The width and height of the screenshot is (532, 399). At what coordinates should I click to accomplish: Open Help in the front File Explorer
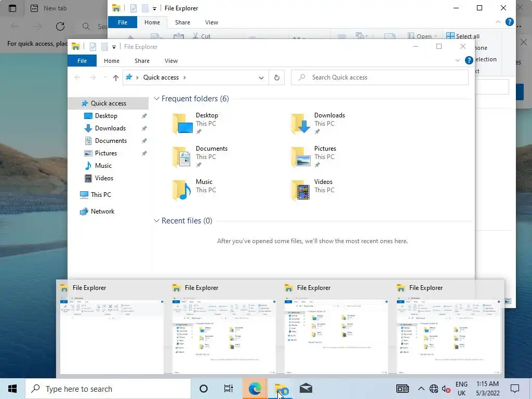point(469,60)
